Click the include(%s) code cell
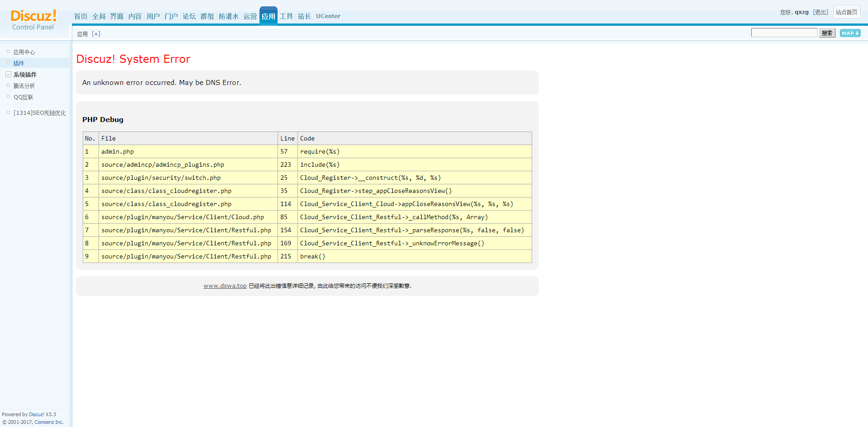Viewport: 868px width, 427px height. tap(415, 164)
